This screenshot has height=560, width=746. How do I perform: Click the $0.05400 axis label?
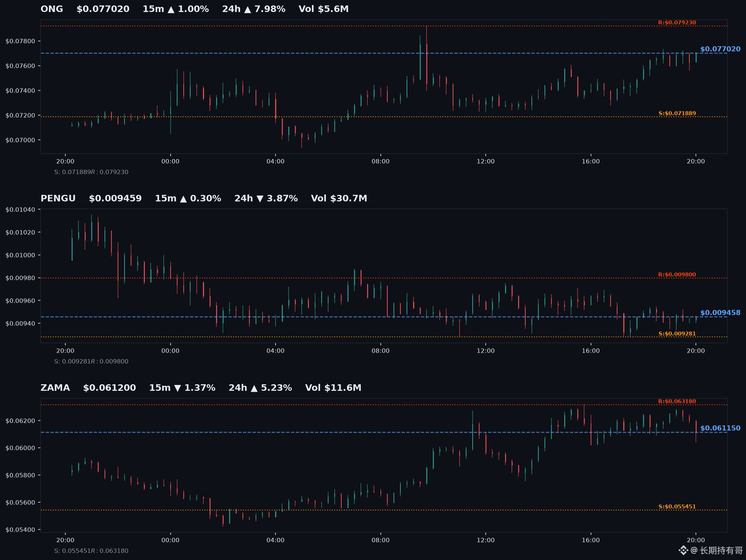[21, 530]
